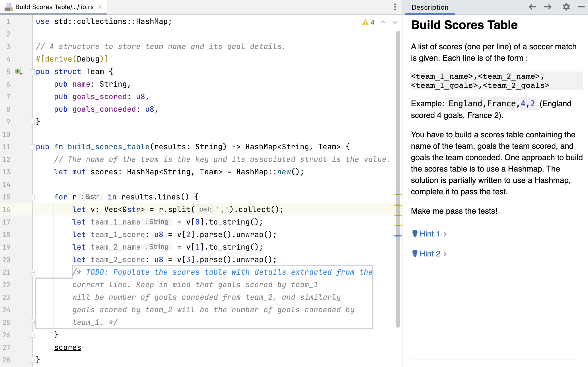588x367 pixels.
Task: Click the build_scores_table function name
Action: coord(108,147)
